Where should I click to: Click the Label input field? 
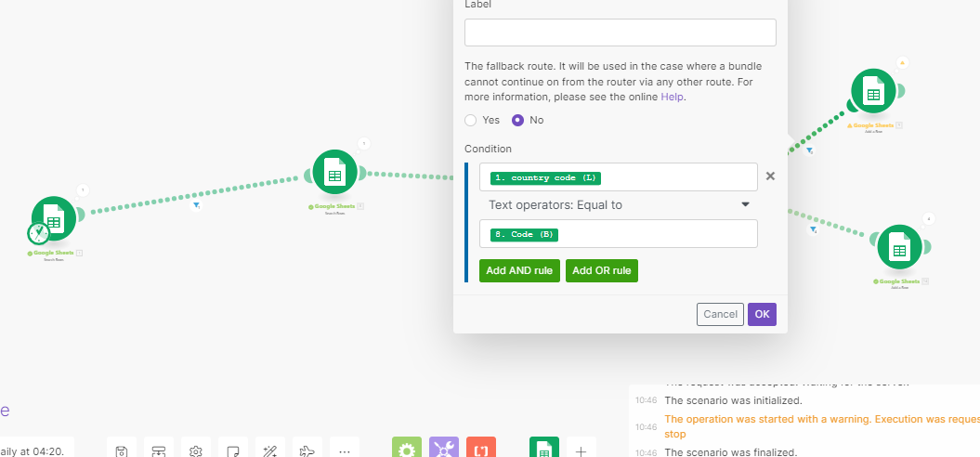(x=620, y=33)
